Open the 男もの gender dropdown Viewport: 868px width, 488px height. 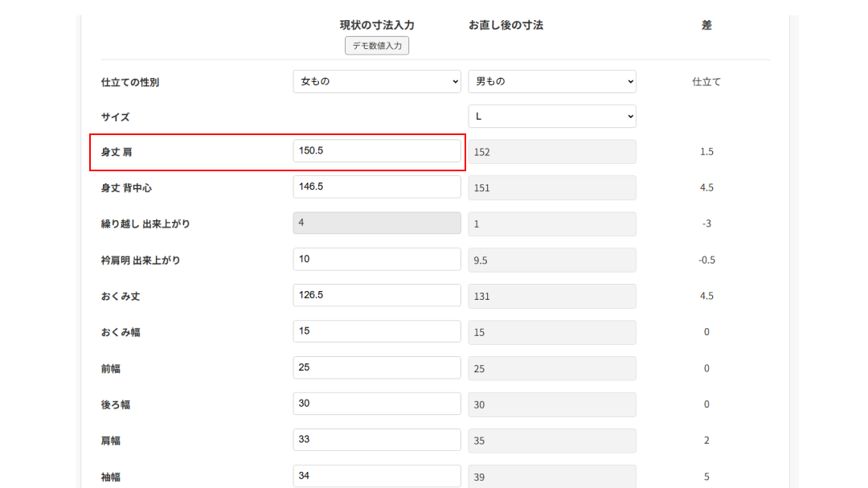pyautogui.click(x=552, y=81)
